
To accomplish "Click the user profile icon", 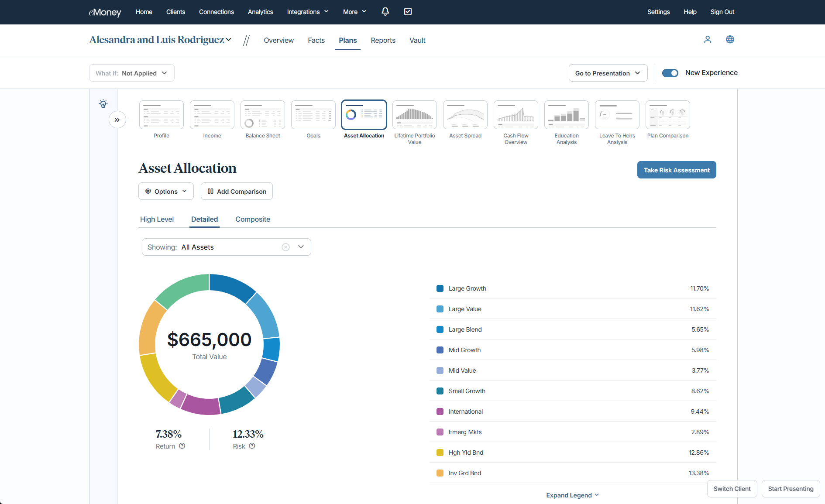I will 708,40.
